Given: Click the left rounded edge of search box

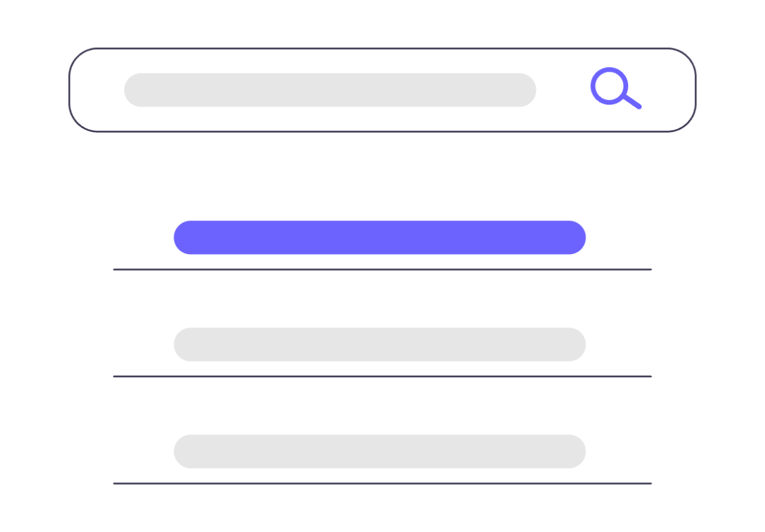Looking at the screenshot, I should click(x=71, y=90).
